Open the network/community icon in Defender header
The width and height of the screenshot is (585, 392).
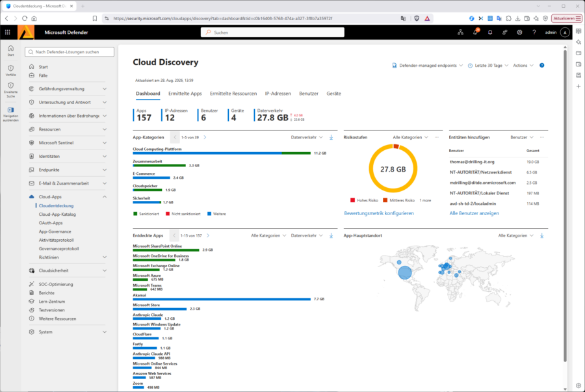(x=460, y=33)
